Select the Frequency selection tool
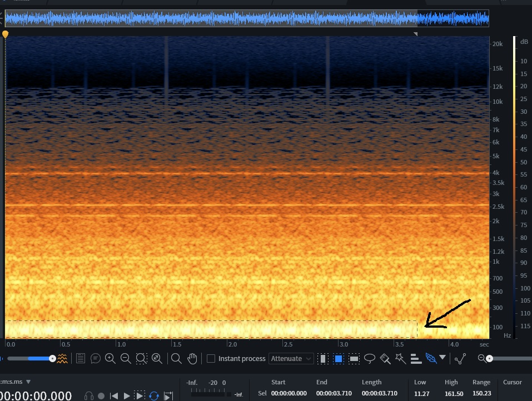 pos(354,359)
